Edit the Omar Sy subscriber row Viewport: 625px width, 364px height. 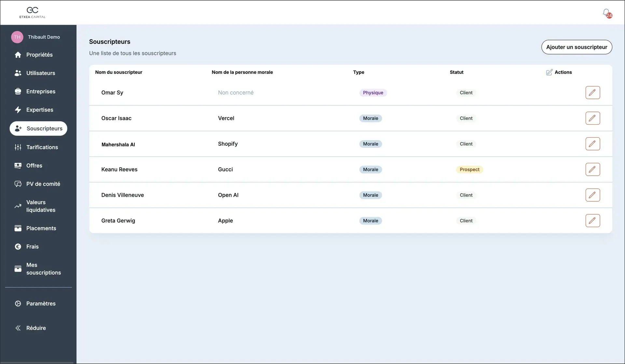point(592,93)
